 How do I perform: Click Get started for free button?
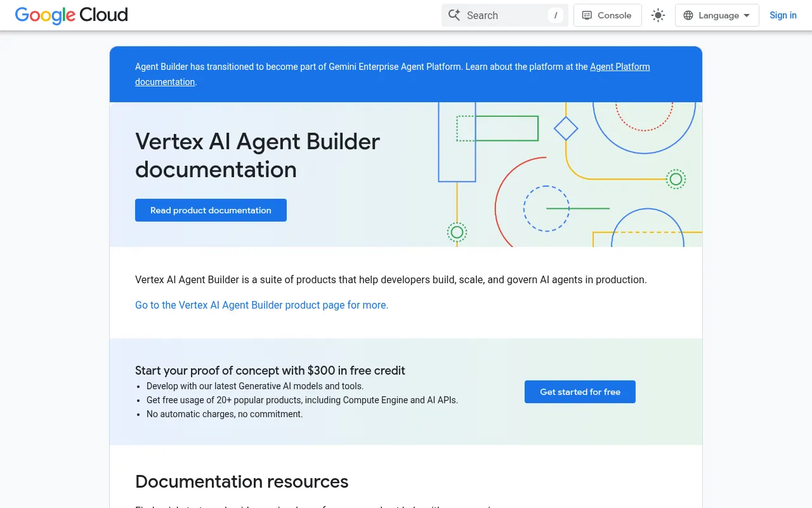(580, 392)
